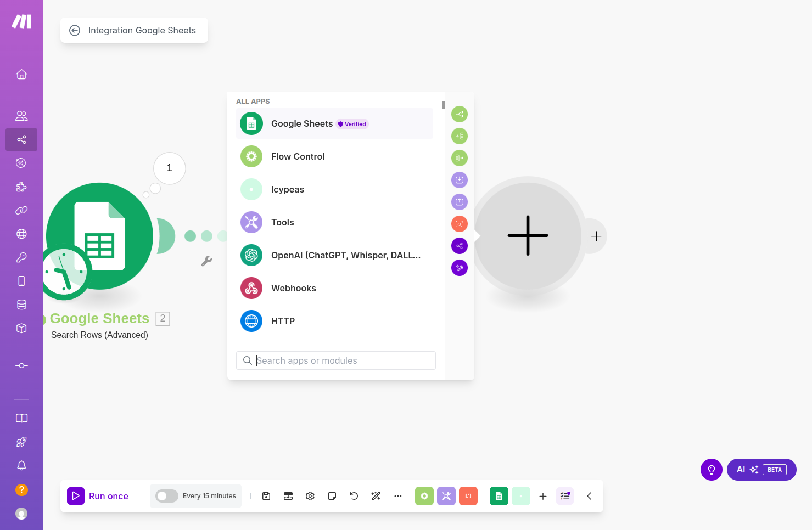Click the clock schedule icon on Google Sheets module
Image resolution: width=812 pixels, height=530 pixels.
tap(64, 272)
